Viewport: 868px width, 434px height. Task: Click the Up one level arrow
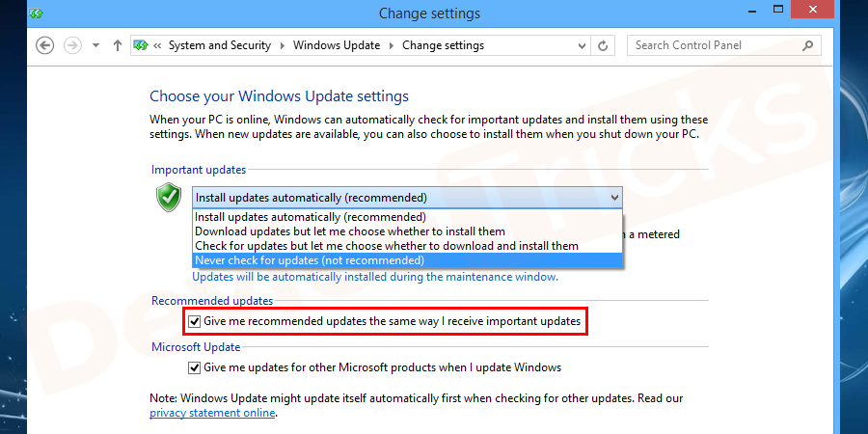click(118, 45)
